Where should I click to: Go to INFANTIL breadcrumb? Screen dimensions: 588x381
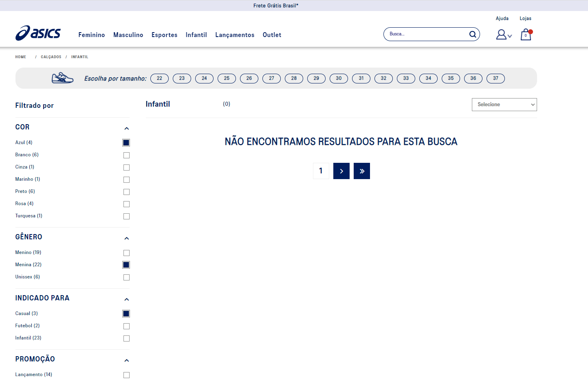(x=80, y=57)
